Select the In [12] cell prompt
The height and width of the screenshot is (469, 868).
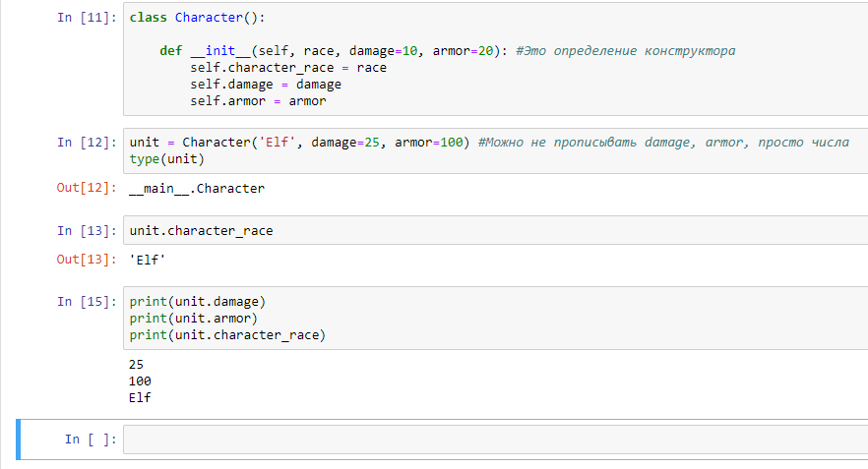click(x=87, y=143)
